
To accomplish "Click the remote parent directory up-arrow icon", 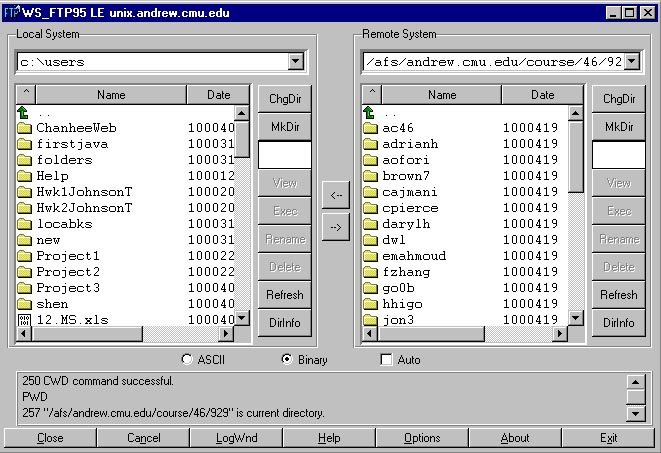I will [369, 113].
